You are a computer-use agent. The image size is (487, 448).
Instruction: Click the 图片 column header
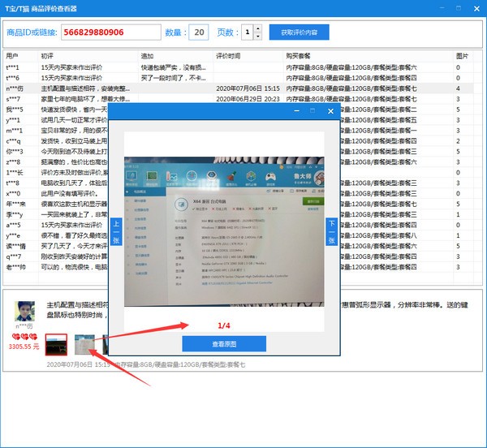pos(461,56)
